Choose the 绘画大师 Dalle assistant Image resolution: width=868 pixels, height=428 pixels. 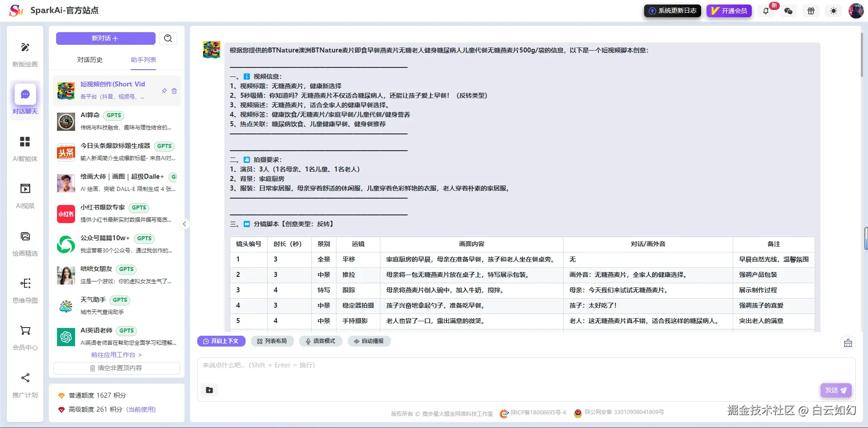[117, 183]
